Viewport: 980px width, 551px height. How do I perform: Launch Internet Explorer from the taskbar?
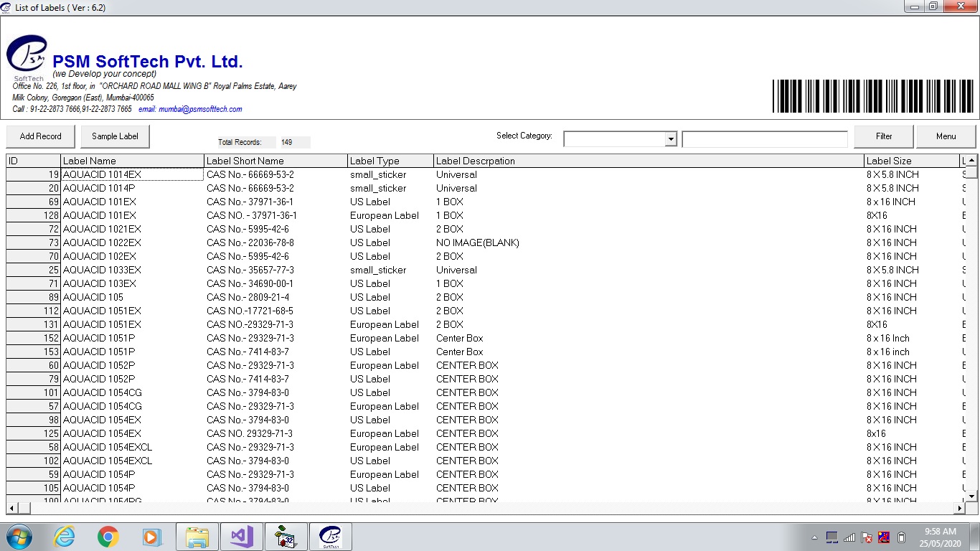pos(65,537)
